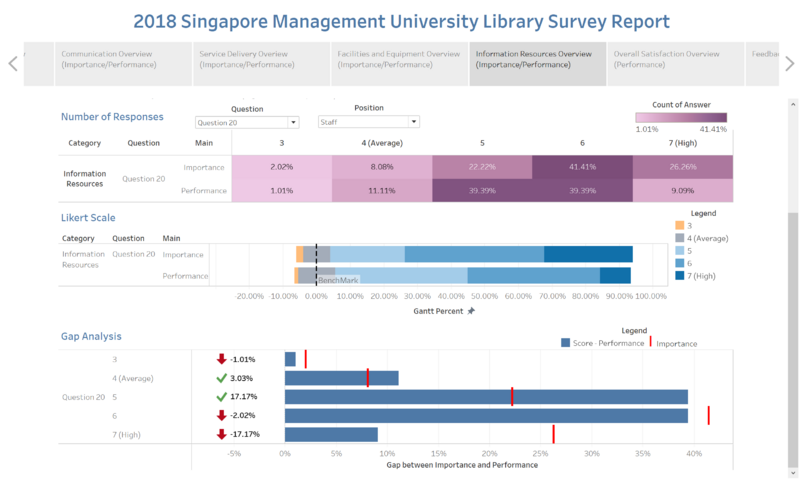The image size is (800, 481).
Task: Click red down arrow for -2.02% gap
Action: (x=221, y=415)
